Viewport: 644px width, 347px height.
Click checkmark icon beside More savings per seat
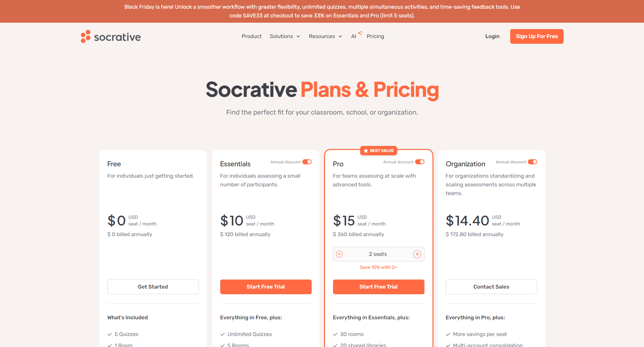(x=448, y=334)
